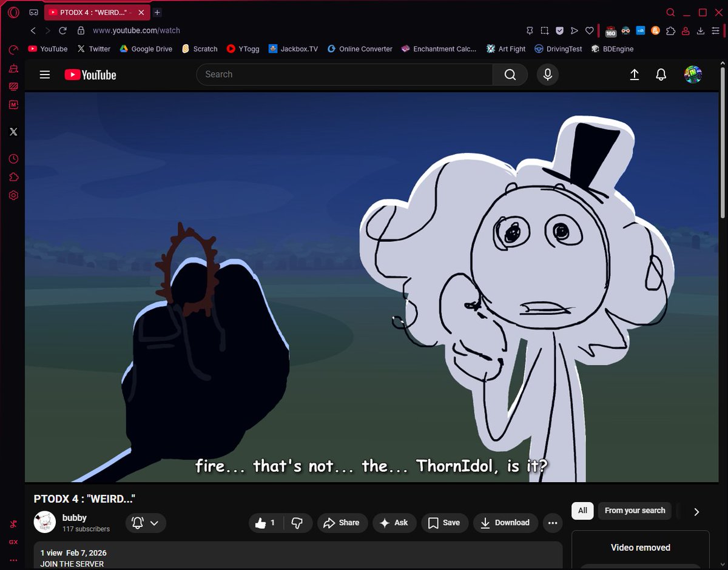
Task: Go to YouTube home via logo
Action: pyautogui.click(x=90, y=75)
